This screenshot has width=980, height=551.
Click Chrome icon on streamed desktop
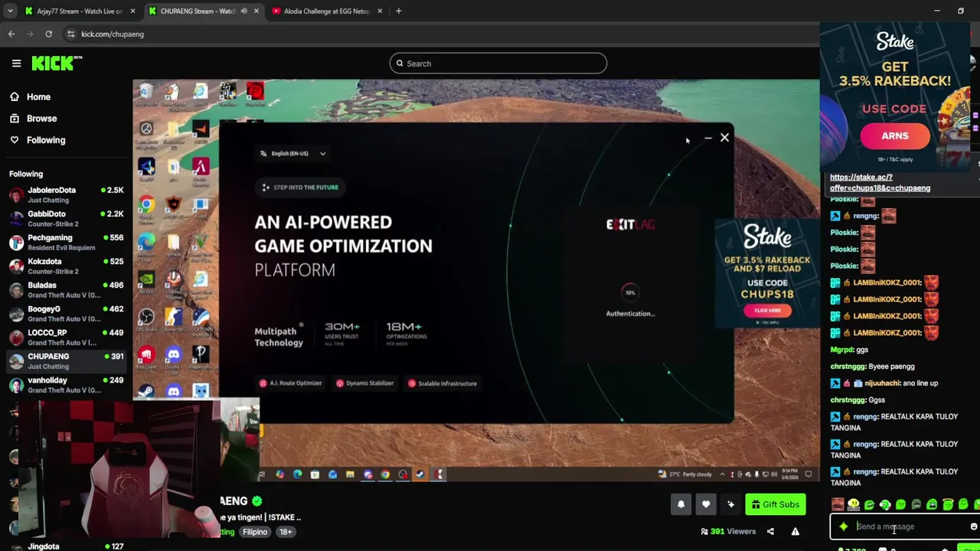[x=146, y=204]
